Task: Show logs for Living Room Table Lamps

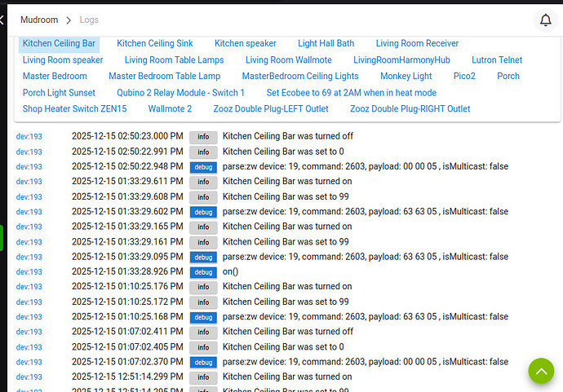Action: [174, 59]
